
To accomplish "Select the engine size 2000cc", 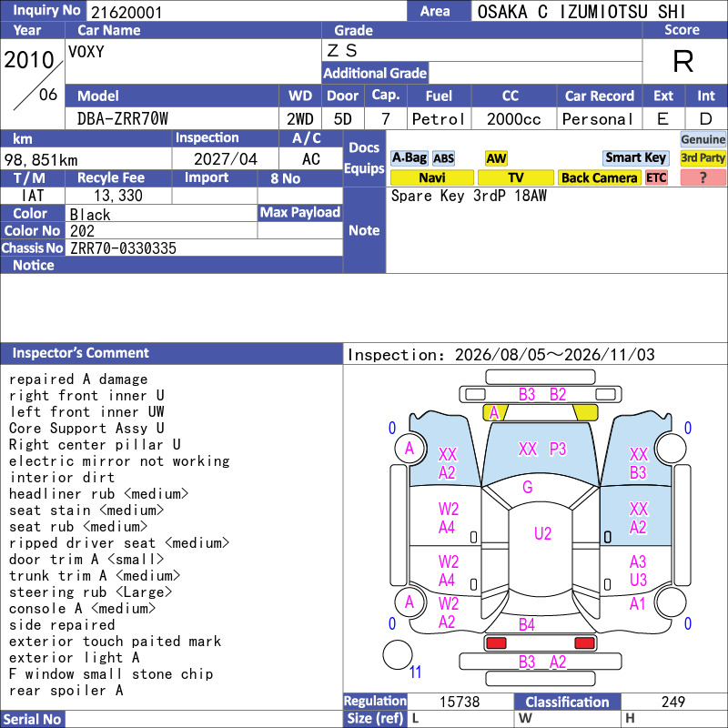I will click(x=513, y=119).
